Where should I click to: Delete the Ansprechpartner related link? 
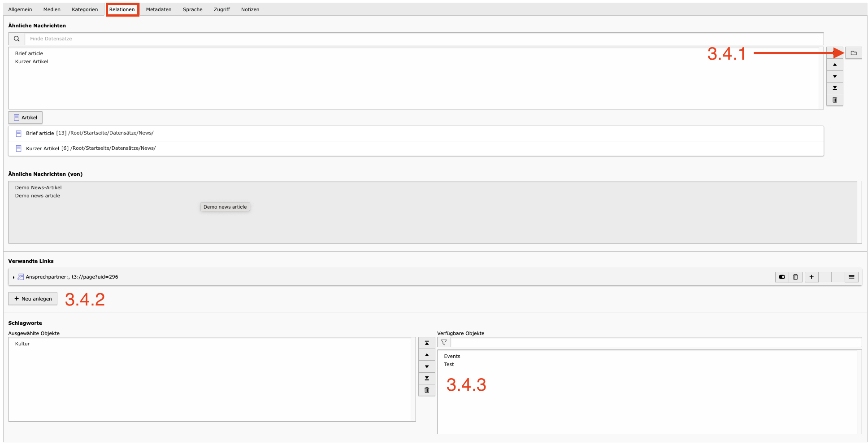tap(795, 277)
